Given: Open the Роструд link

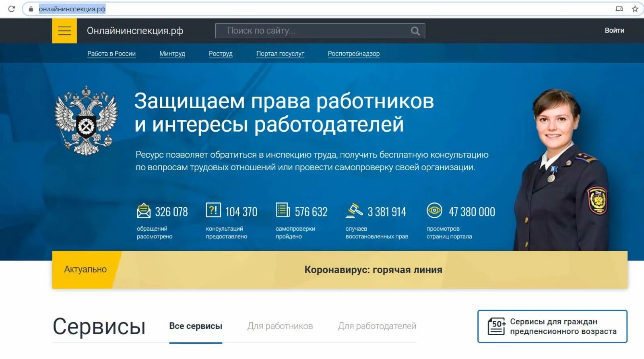Looking at the screenshot, I should (x=221, y=54).
